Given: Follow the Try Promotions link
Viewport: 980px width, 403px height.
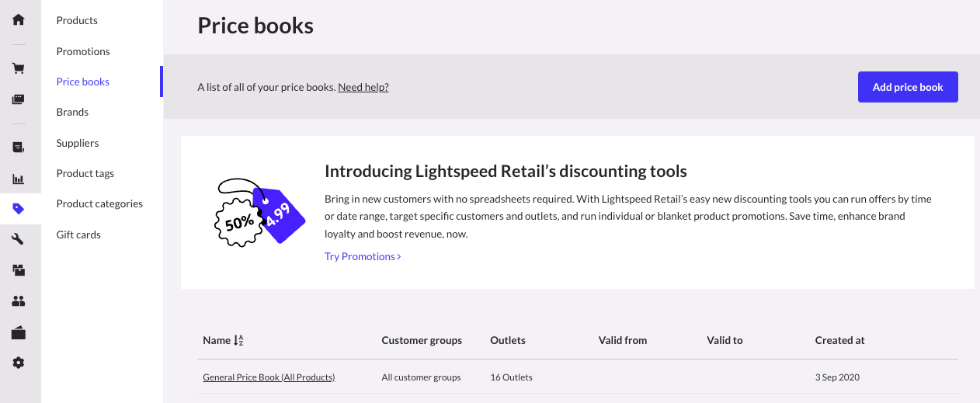Looking at the screenshot, I should pyautogui.click(x=363, y=256).
